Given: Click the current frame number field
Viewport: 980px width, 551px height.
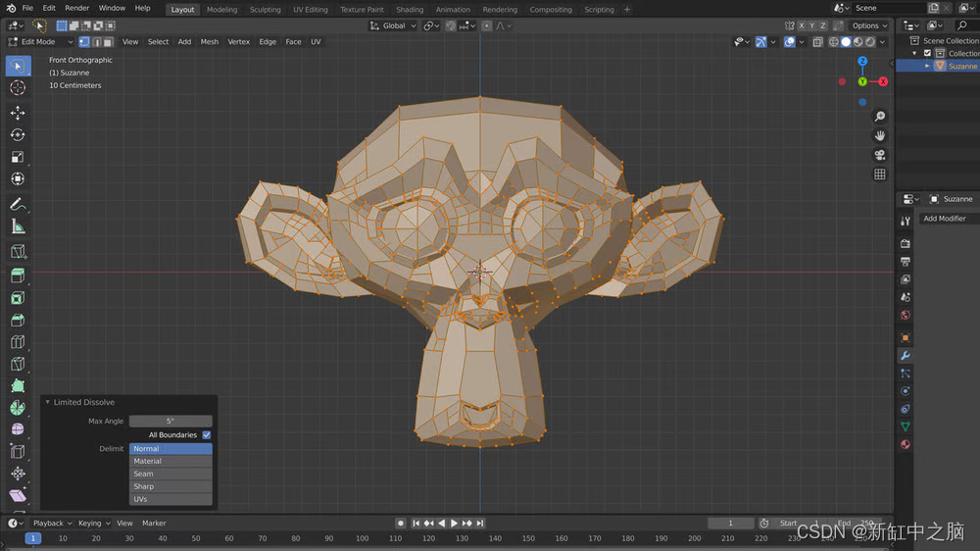Looking at the screenshot, I should click(x=731, y=523).
